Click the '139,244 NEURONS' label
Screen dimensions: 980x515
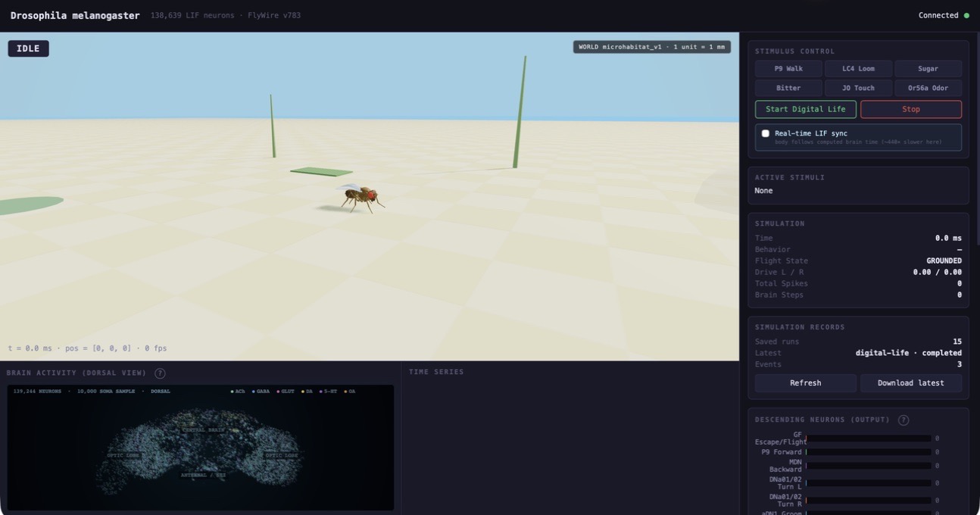pos(38,392)
